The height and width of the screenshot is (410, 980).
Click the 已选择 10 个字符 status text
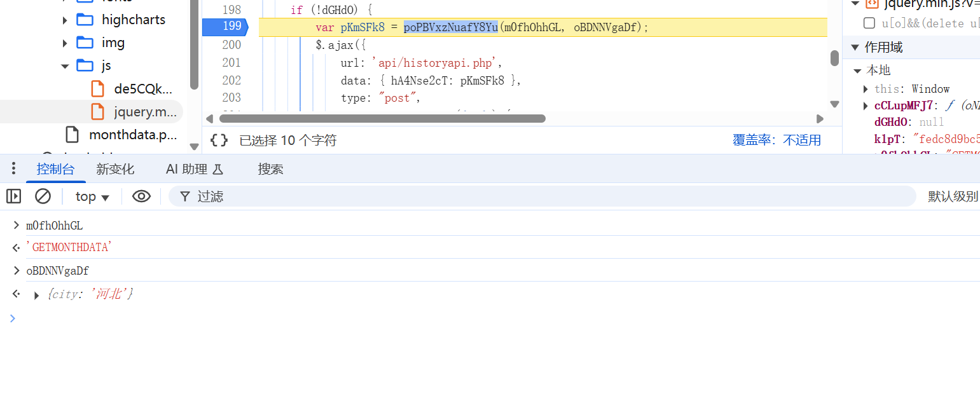click(287, 140)
